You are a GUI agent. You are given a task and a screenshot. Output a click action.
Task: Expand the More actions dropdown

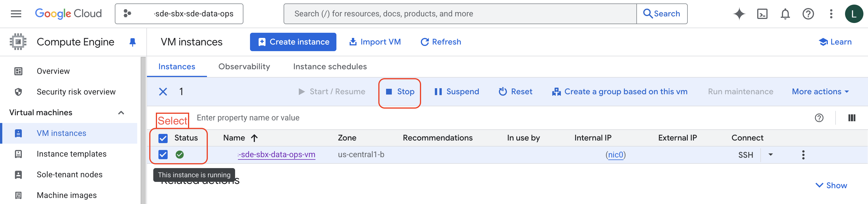click(x=820, y=92)
